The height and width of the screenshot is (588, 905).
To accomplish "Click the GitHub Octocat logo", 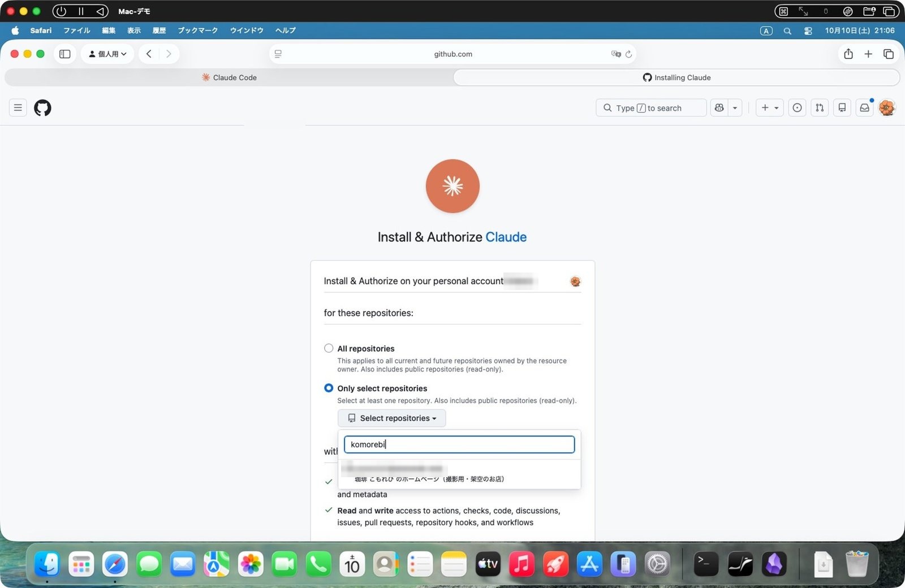I will (42, 107).
